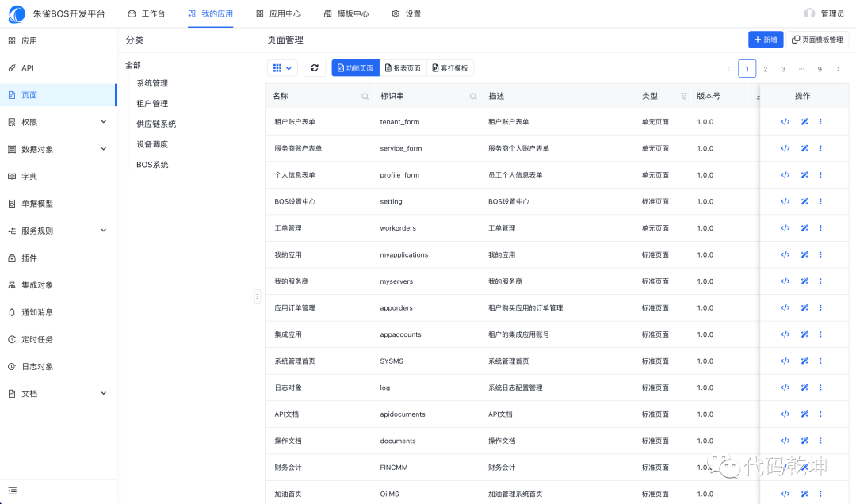
Task: Open code view for tenant_form row
Action: coord(785,122)
